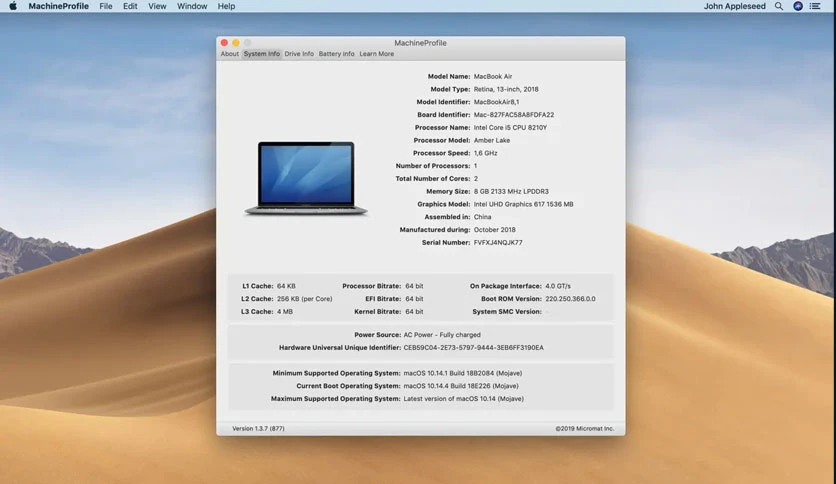Select Manufactured during October 2018
This screenshot has width=836, height=484.
point(494,230)
